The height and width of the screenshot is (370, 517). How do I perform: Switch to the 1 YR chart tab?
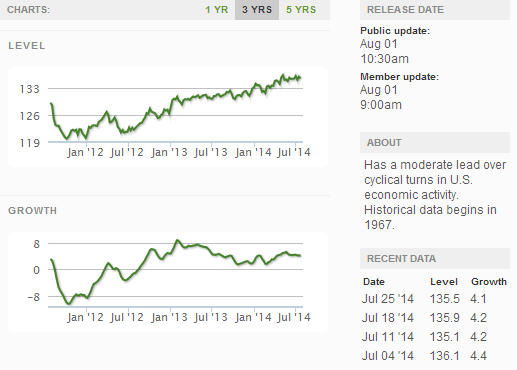[217, 10]
